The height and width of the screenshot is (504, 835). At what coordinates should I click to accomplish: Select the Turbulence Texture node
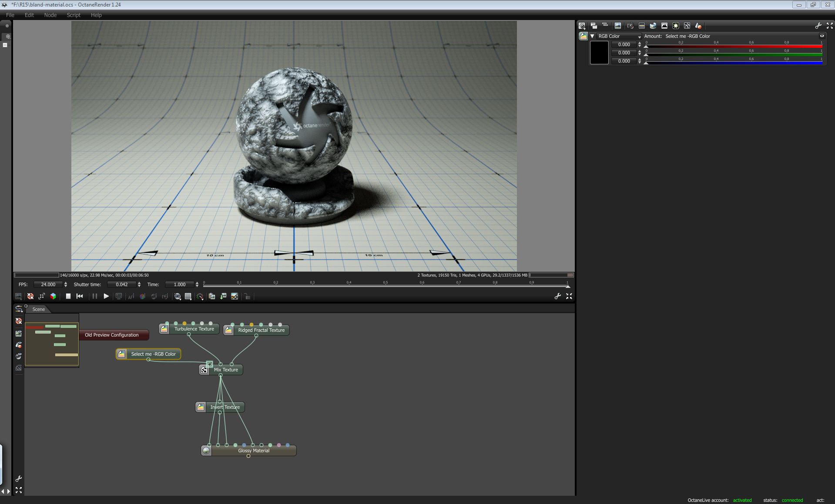[x=189, y=329]
